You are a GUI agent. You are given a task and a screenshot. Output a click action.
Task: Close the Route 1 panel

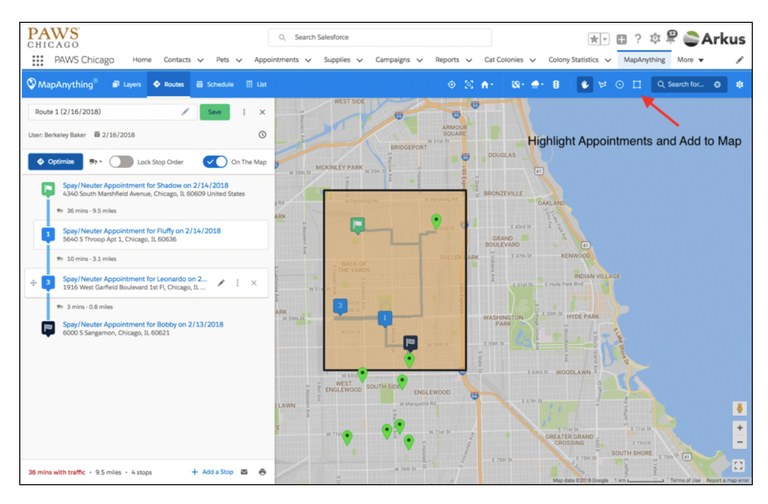tap(263, 112)
